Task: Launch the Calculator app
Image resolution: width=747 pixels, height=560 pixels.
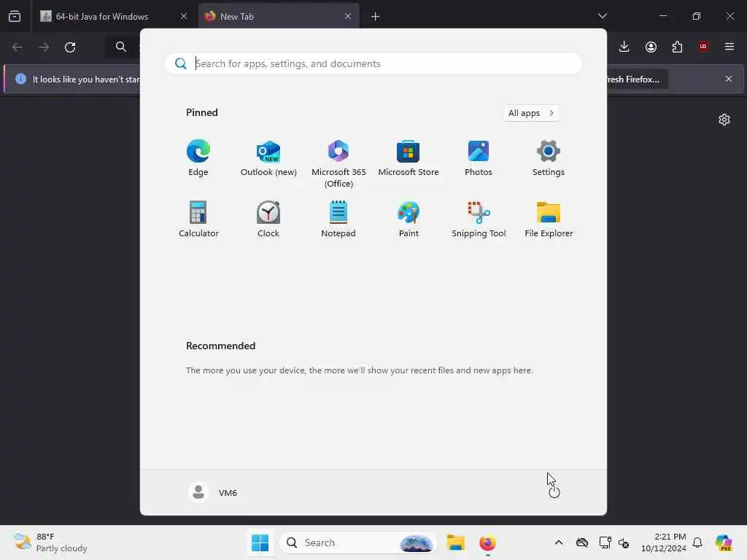Action: pos(198,219)
